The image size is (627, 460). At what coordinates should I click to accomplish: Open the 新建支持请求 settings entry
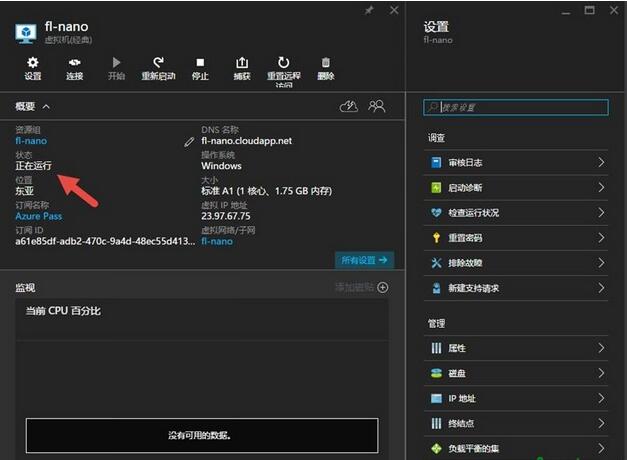click(516, 288)
